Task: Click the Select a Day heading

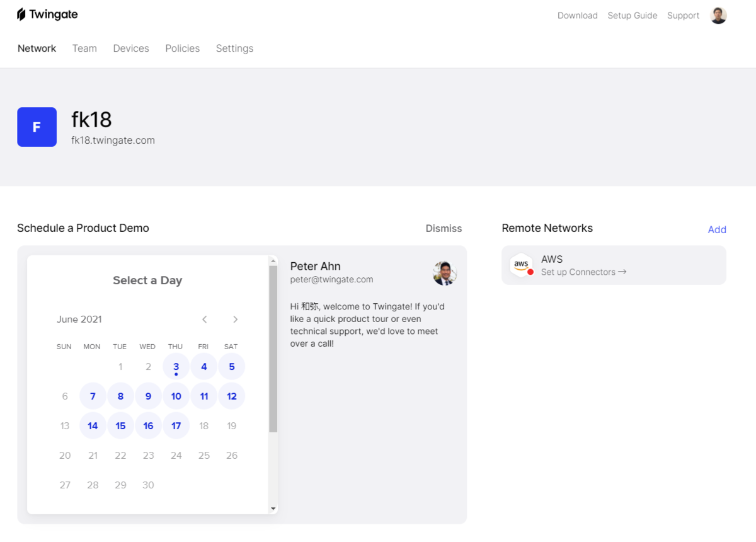Action: pos(147,280)
